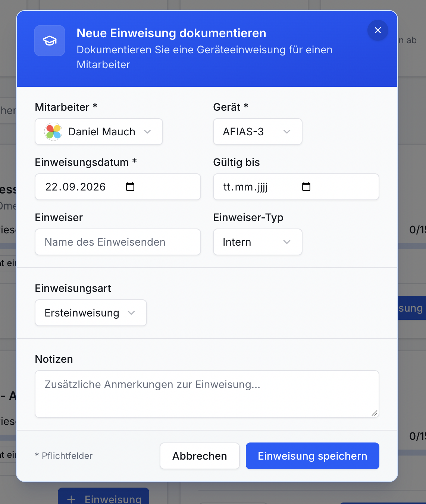This screenshot has width=426, height=504.
Task: Click the notes textarea resize handle
Action: (x=375, y=413)
